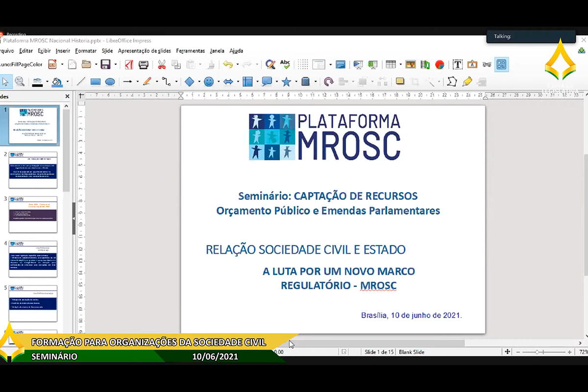Image resolution: width=588 pixels, height=392 pixels.
Task: Insert a table using the table icon
Action: click(x=391, y=65)
